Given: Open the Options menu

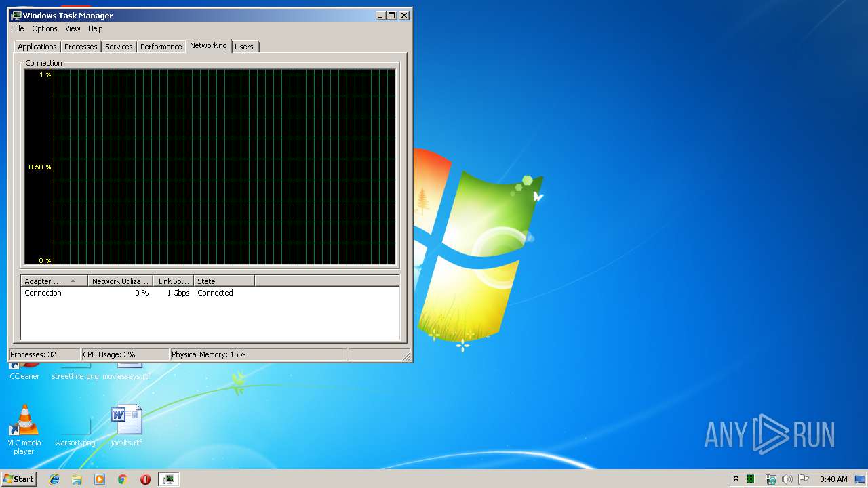Looking at the screenshot, I should [45, 28].
